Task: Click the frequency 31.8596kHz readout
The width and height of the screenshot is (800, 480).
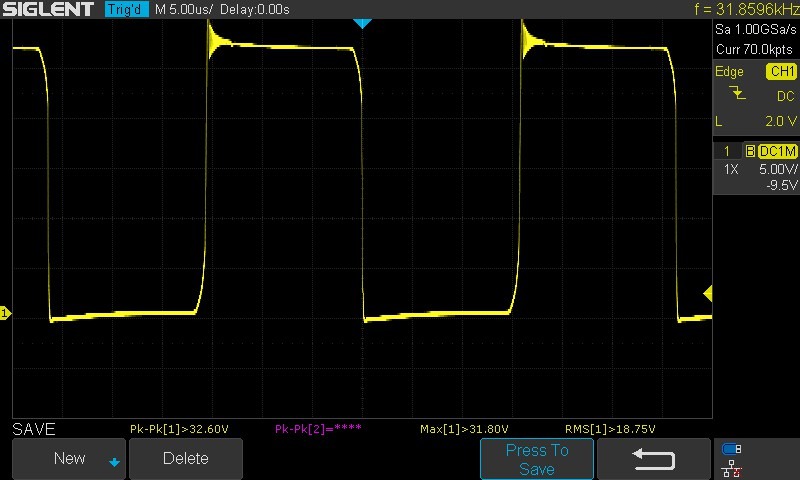Action: pyautogui.click(x=747, y=9)
